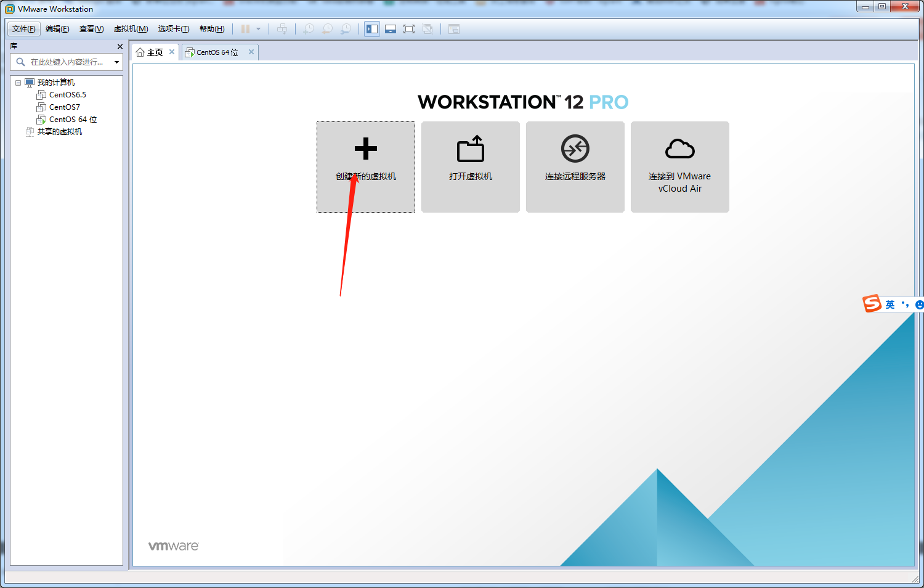924x588 pixels.
Task: Click the magnifier icon in library search
Action: [20, 62]
